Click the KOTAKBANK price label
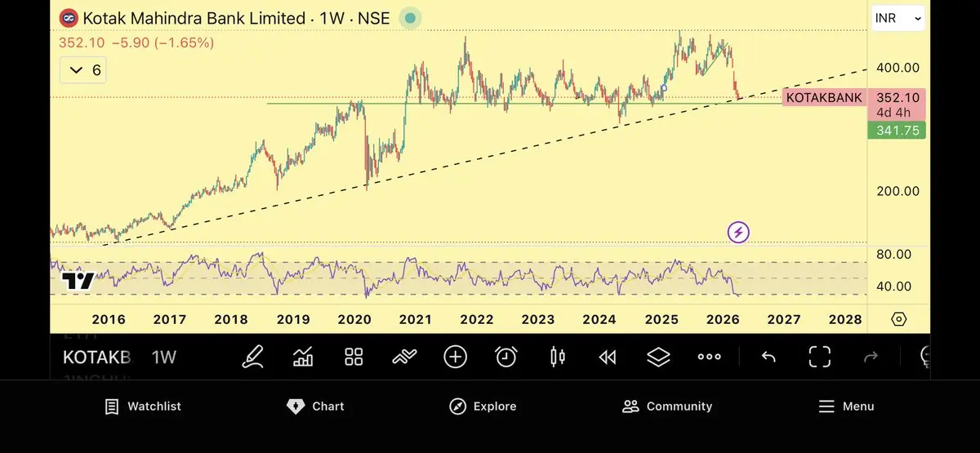Image resolution: width=980 pixels, height=453 pixels. click(x=823, y=98)
